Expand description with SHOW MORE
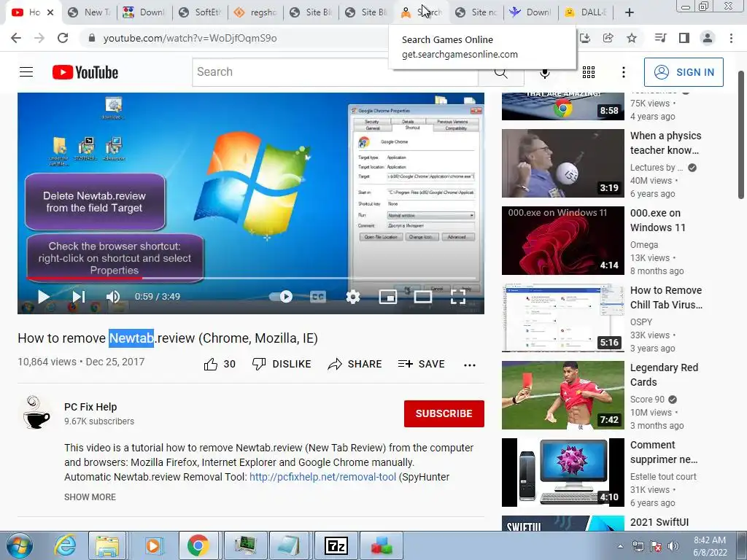747x560 pixels. 90,497
